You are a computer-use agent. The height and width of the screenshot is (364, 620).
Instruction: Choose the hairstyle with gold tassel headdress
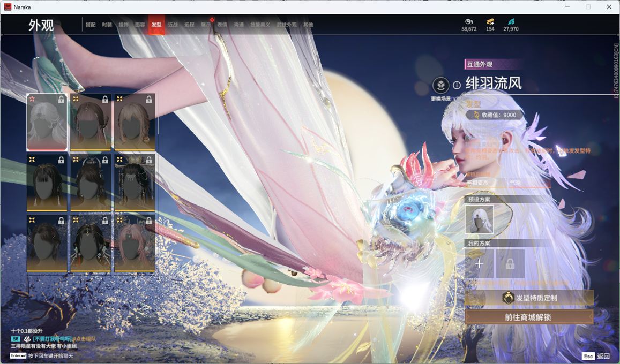(x=135, y=183)
